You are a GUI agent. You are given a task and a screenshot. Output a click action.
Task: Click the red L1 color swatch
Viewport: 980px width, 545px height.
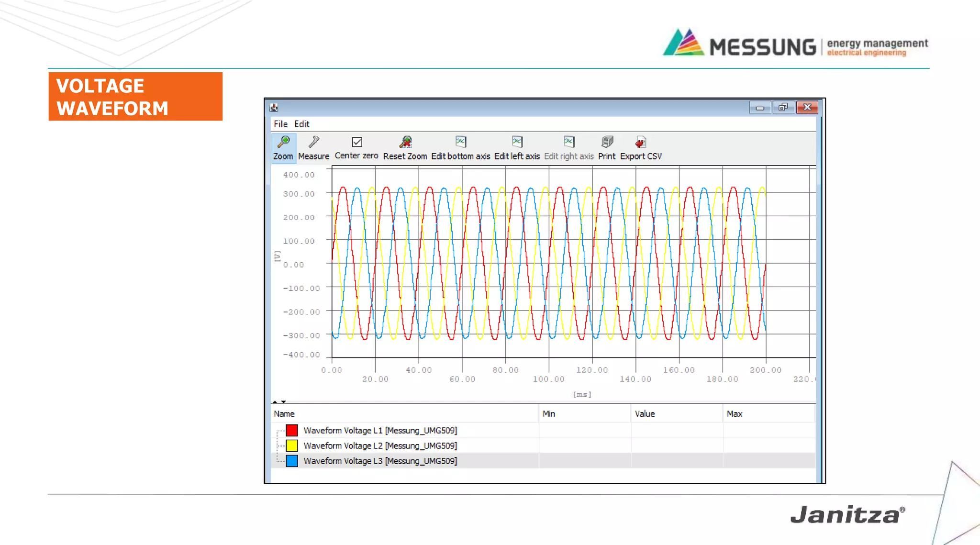pos(292,430)
